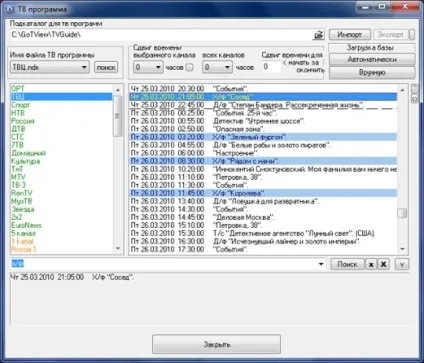Select the ДТВ channel
The height and width of the screenshot is (363, 424).
click(62, 129)
